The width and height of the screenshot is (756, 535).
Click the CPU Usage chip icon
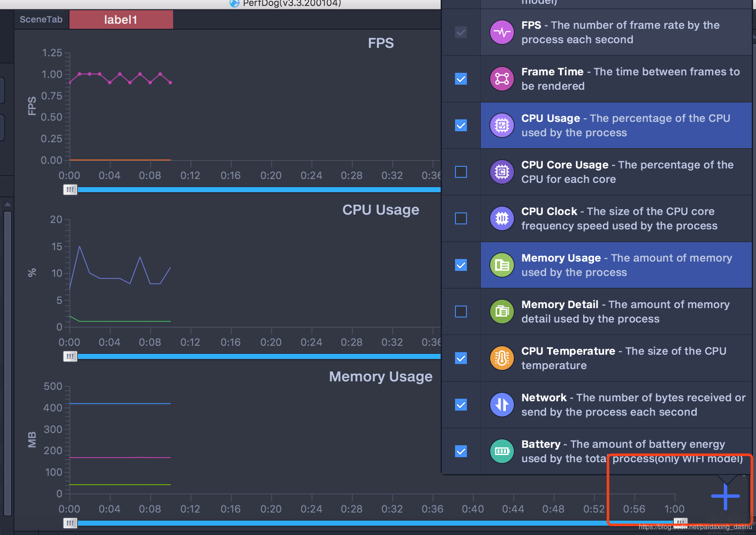[502, 125]
